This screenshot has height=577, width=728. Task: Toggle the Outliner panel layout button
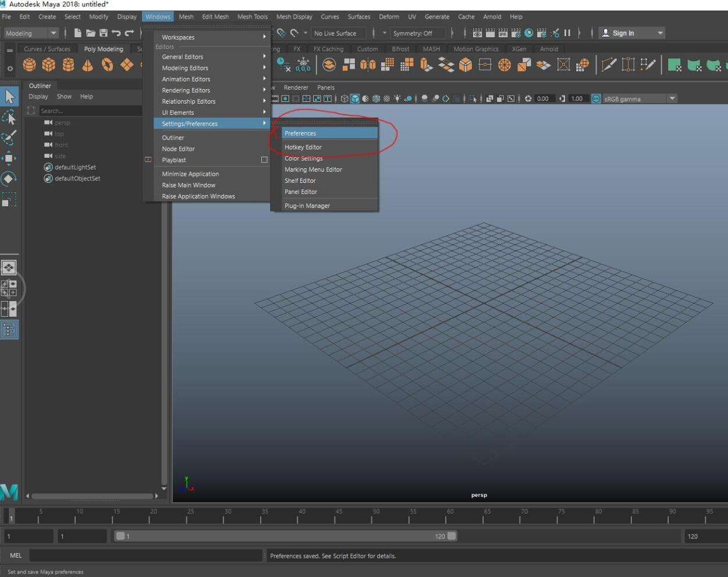coord(9,330)
